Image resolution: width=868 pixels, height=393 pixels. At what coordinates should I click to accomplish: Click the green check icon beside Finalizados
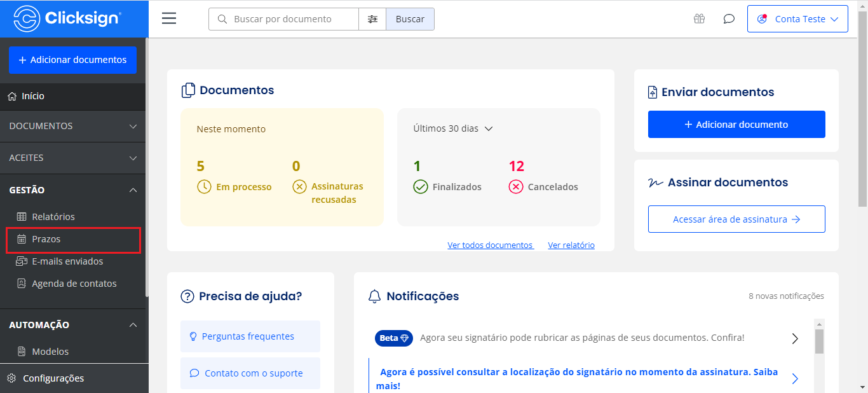[x=421, y=187]
